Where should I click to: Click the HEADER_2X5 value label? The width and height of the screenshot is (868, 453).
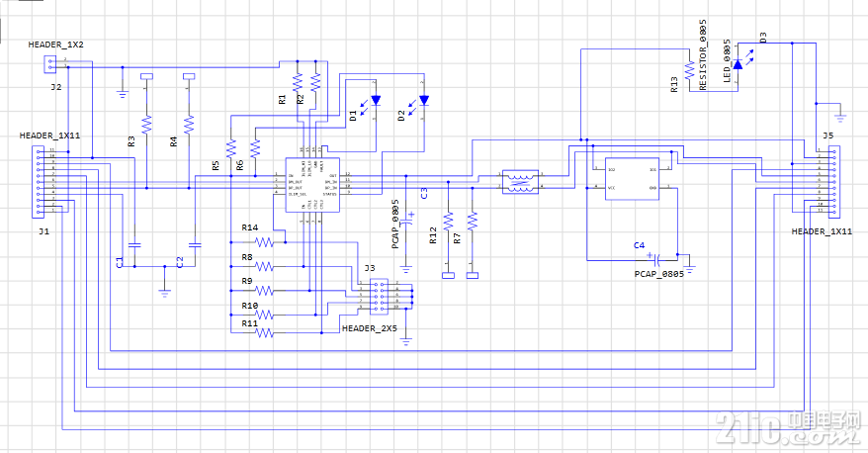point(369,328)
